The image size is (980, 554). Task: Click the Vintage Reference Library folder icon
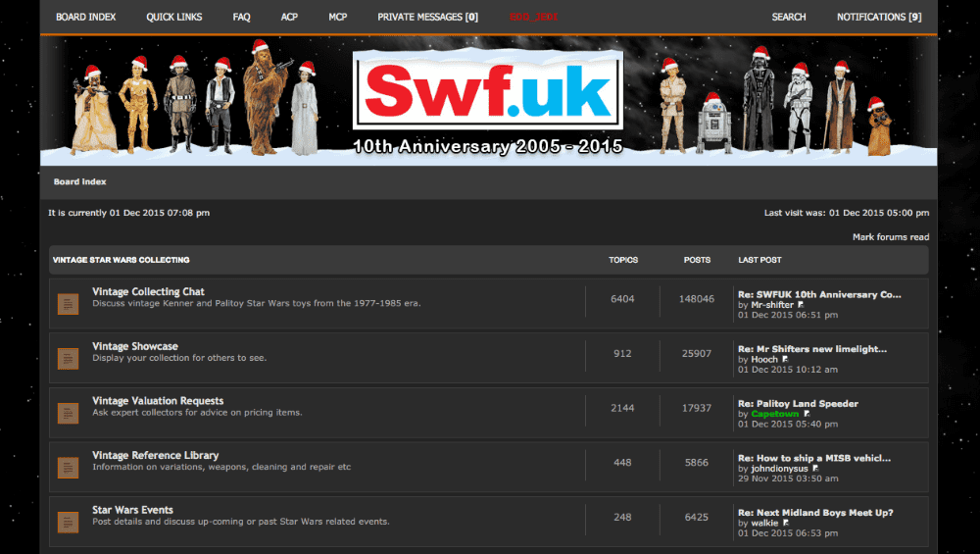68,467
